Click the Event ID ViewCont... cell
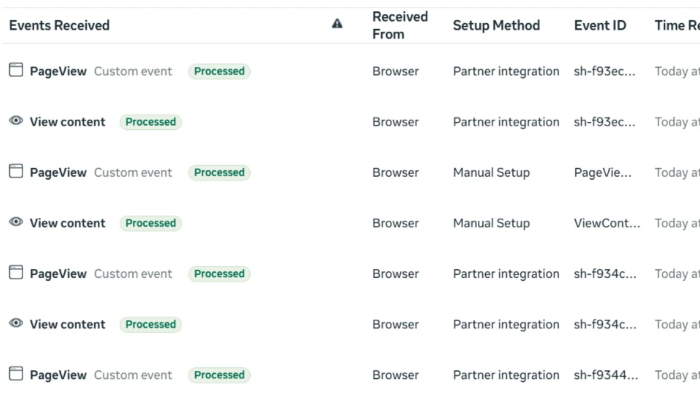The image size is (700, 394). pos(607,223)
